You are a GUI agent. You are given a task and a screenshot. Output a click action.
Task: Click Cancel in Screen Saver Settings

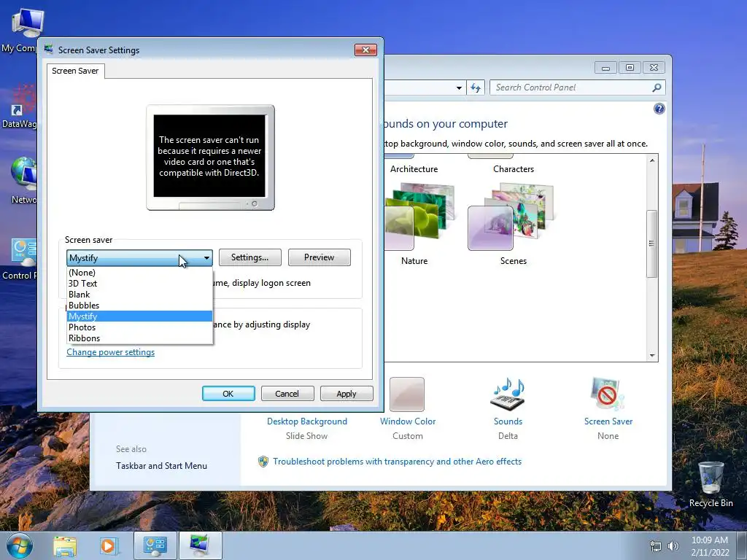(287, 393)
